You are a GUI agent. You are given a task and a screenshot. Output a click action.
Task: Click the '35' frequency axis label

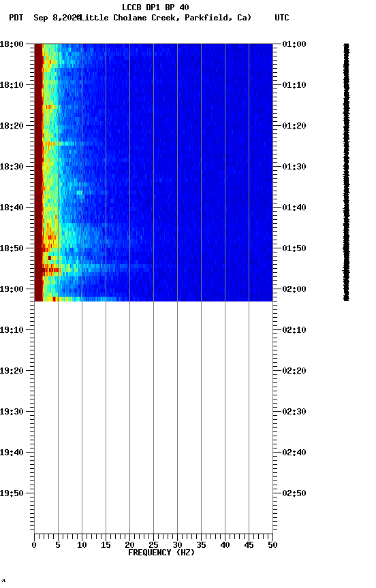[201, 545]
